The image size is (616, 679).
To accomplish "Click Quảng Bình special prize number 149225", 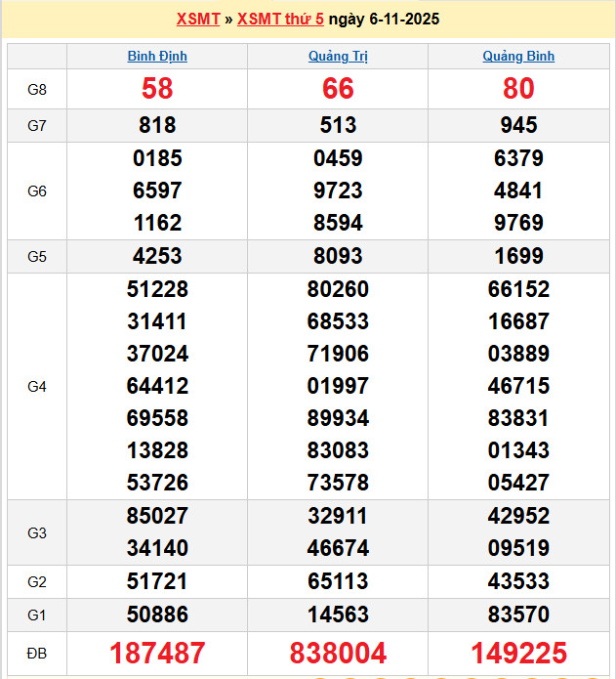I will [x=518, y=654].
